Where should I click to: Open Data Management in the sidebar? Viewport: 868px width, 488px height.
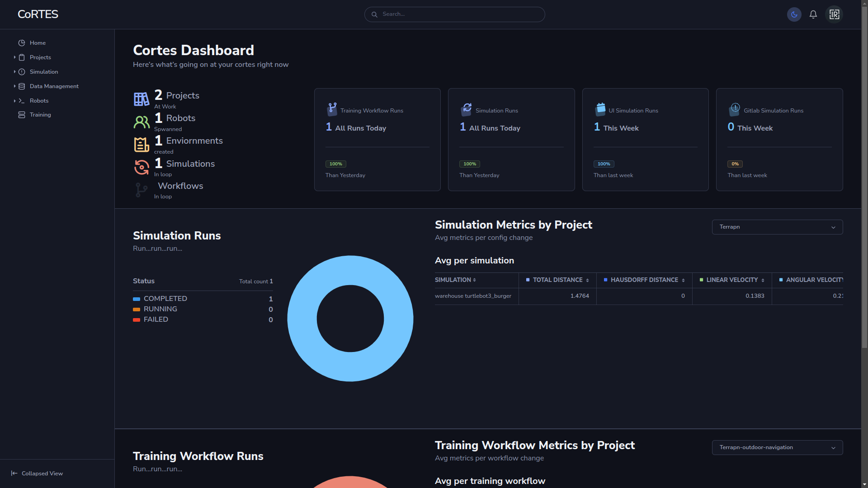pos(54,86)
